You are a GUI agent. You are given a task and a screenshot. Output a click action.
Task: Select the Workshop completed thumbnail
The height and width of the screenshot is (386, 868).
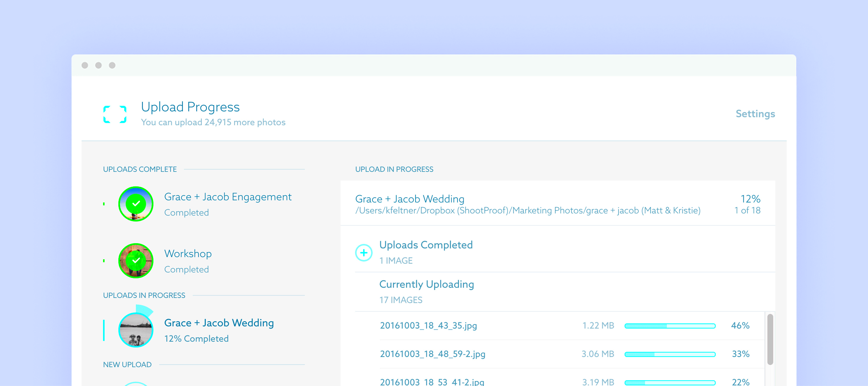tap(136, 261)
